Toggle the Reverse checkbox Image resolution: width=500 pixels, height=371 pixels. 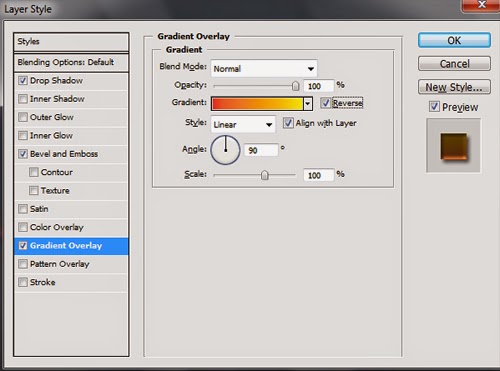[326, 103]
